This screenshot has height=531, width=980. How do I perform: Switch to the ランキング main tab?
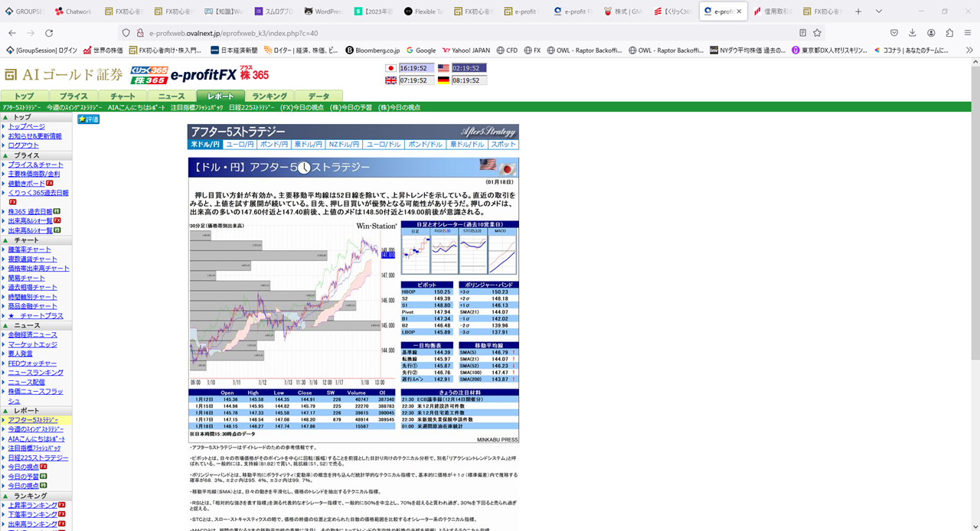pyautogui.click(x=269, y=96)
